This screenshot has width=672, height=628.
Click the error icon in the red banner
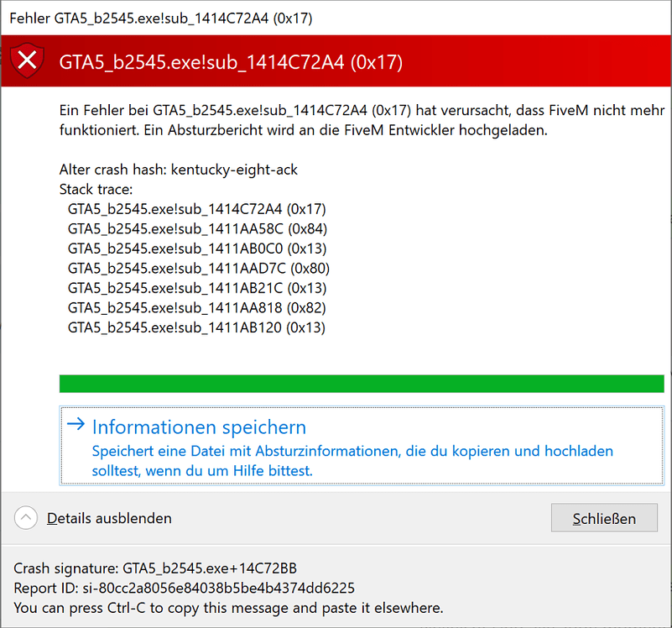coord(25,60)
